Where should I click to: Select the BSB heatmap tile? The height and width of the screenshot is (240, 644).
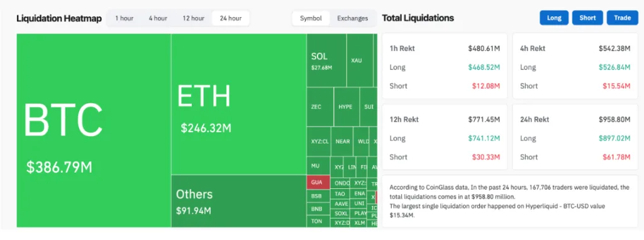point(318,196)
